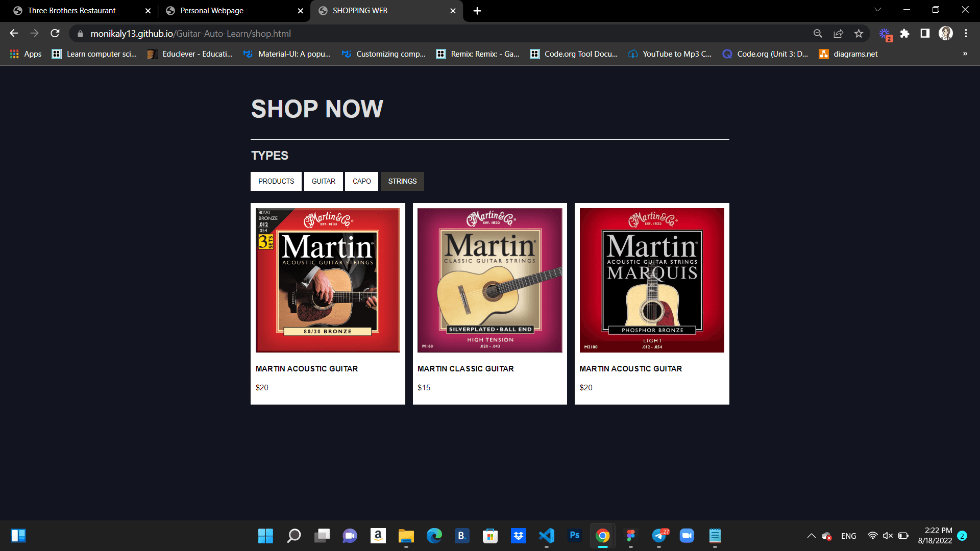Click the browser extensions puzzle icon
Image resolution: width=980 pixels, height=551 pixels.
point(904,34)
